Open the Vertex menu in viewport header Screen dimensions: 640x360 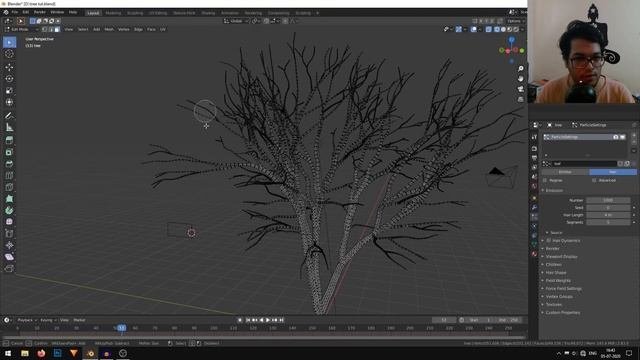[124, 29]
